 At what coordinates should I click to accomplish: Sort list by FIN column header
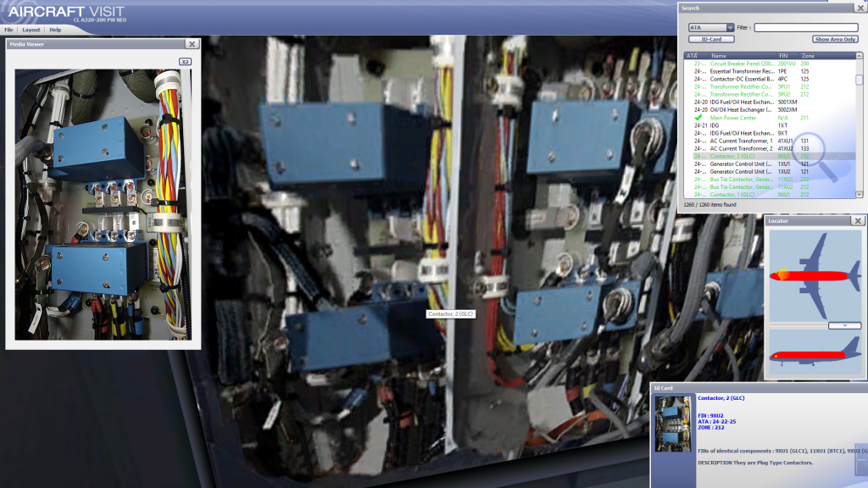click(787, 56)
